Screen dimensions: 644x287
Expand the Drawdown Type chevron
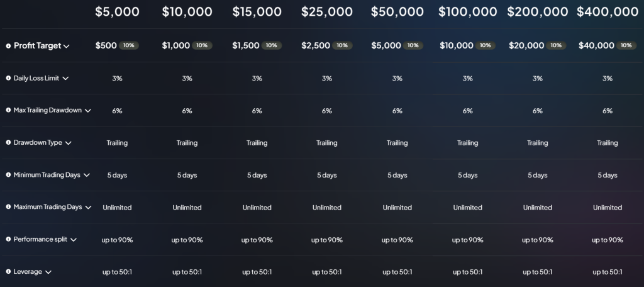coord(68,143)
